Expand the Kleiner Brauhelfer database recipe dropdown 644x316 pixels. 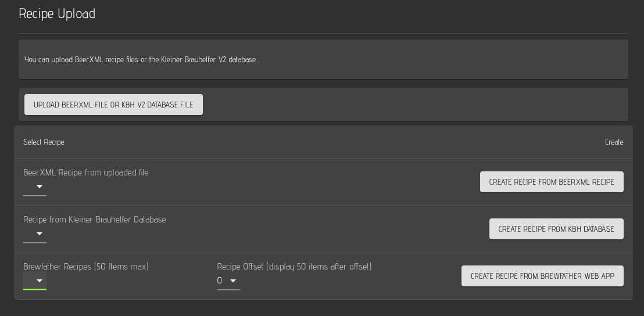39,234
